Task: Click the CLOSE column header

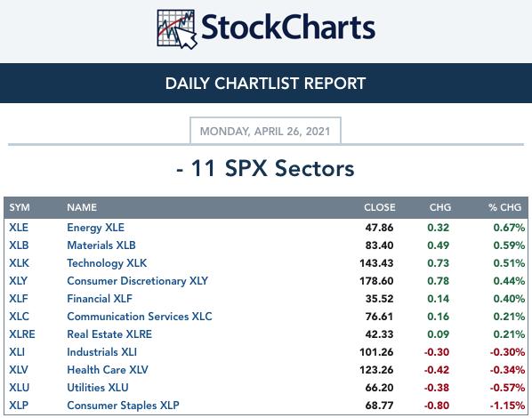Action: pos(380,207)
